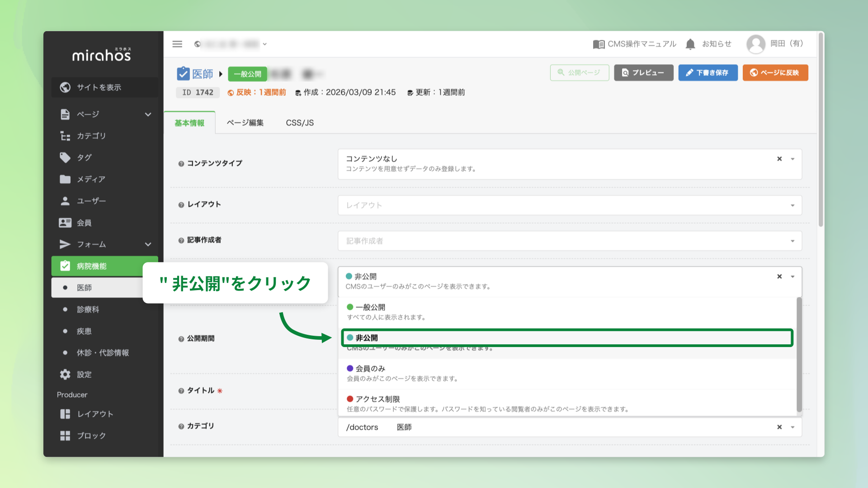868x488 pixels.
Task: Click the フォーム paper-plane icon
Action: 65,244
